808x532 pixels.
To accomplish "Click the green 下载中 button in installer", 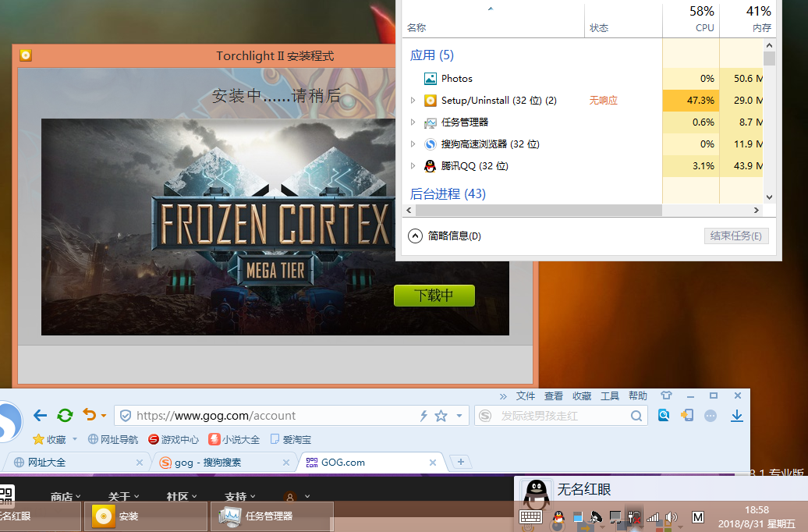I will pyautogui.click(x=434, y=296).
